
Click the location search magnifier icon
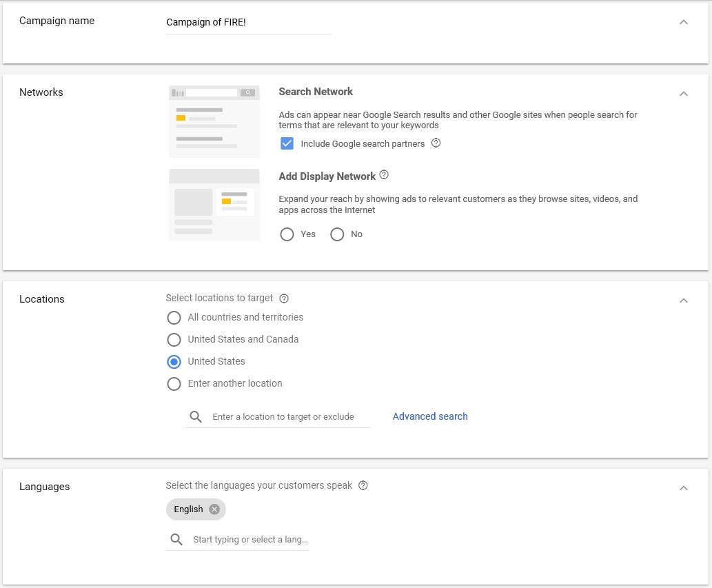[196, 416]
